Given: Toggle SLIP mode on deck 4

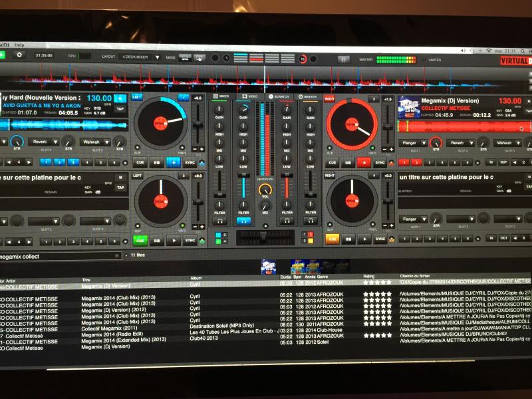Looking at the screenshot, I should click(329, 225).
